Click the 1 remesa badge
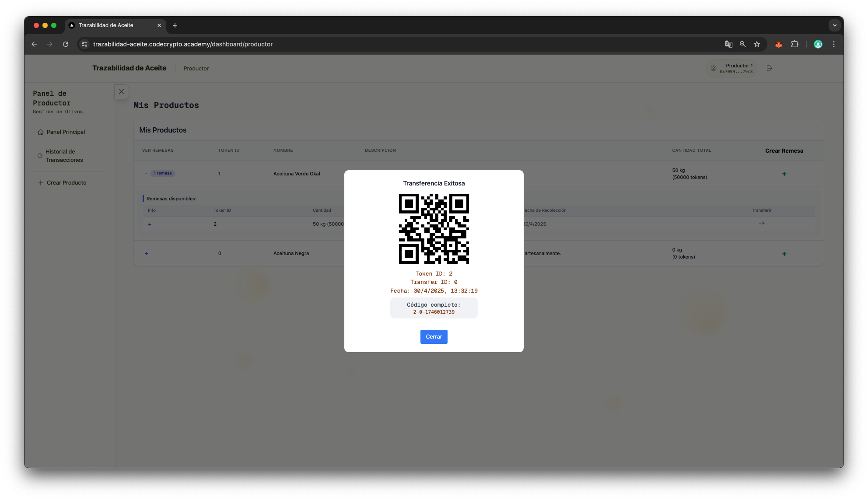Screen dimensions: 868x500 coord(163,173)
